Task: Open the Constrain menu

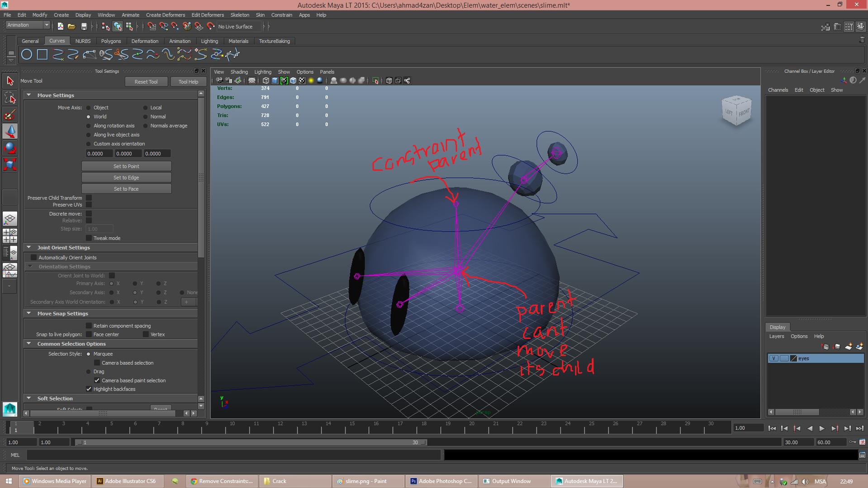Action: (x=281, y=15)
